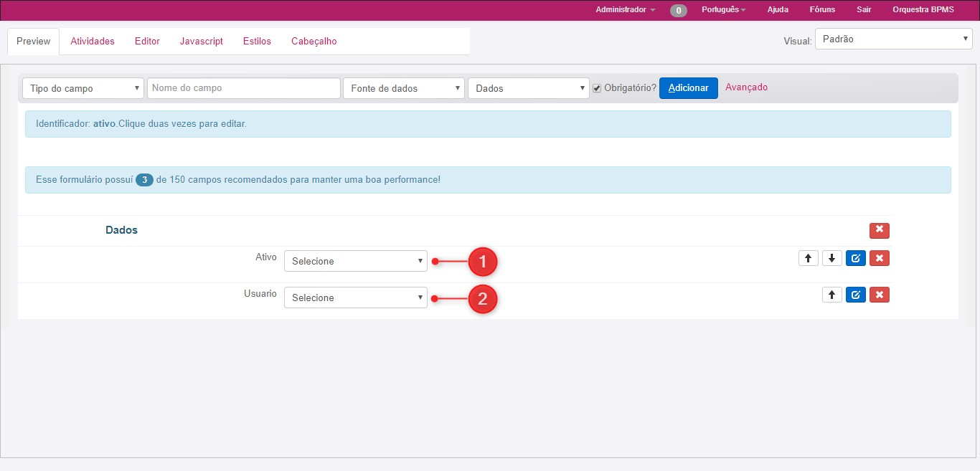The width and height of the screenshot is (980, 471).
Task: Open the Usuario Selecione dropdown
Action: coord(355,298)
